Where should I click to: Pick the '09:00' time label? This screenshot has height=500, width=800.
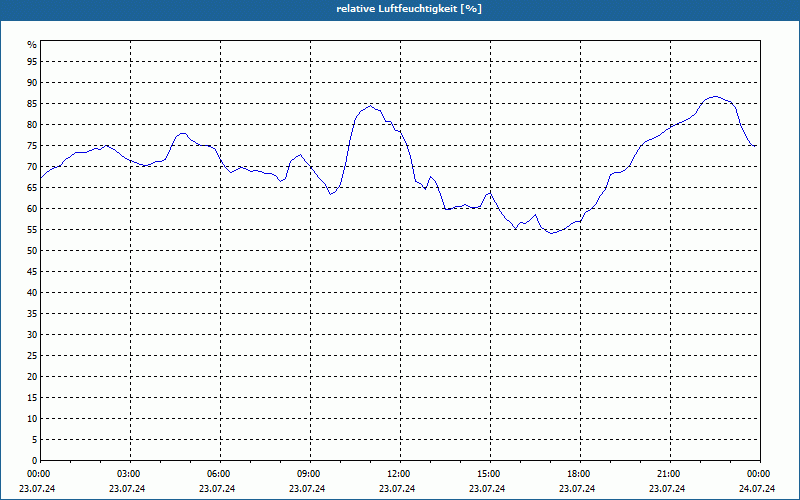[310, 474]
